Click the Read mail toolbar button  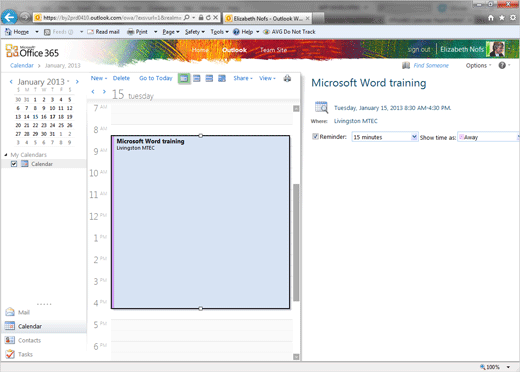(103, 32)
